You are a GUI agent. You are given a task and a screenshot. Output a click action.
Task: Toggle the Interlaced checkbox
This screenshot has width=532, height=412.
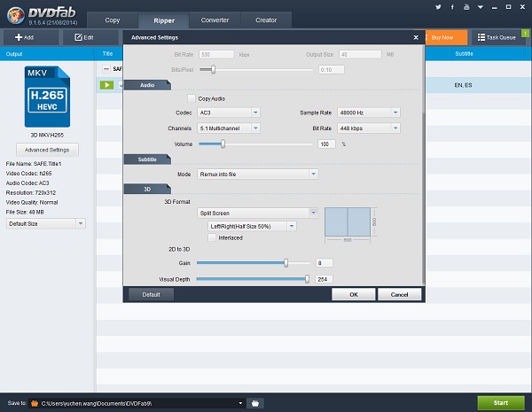[x=211, y=237]
